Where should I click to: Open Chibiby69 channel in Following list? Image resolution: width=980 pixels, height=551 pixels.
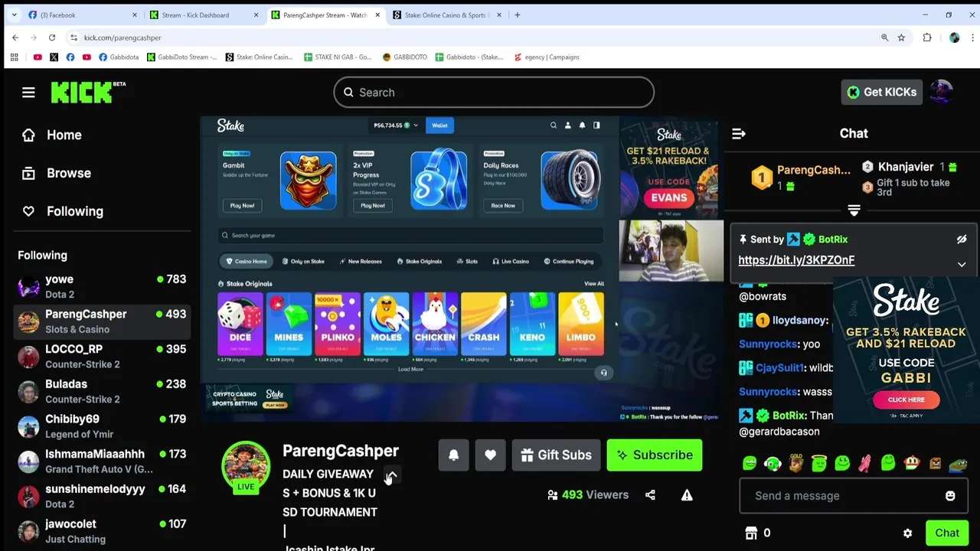(102, 426)
